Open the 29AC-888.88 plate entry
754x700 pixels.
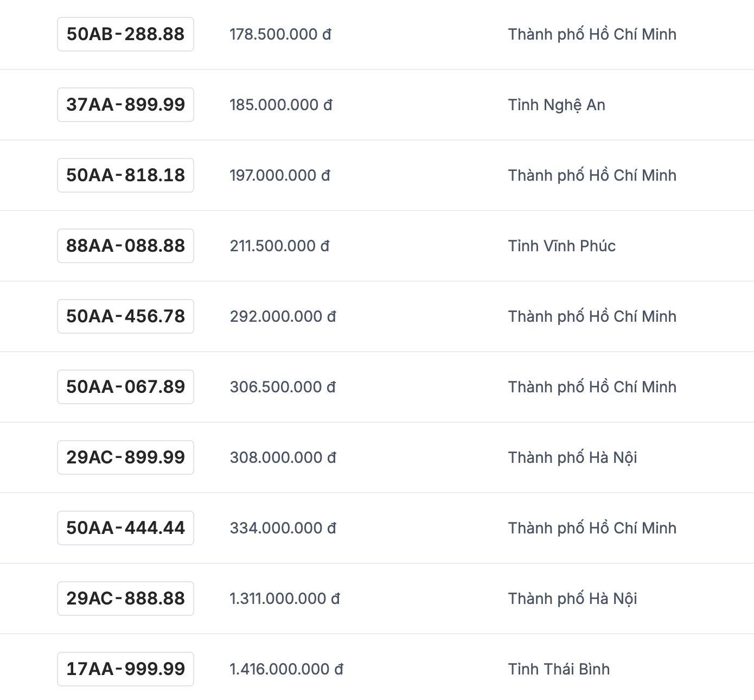125,599
